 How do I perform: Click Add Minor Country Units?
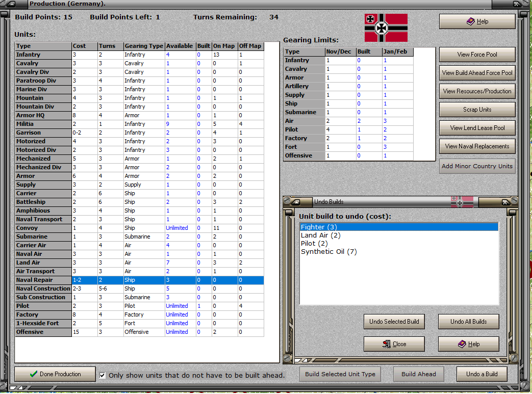click(x=477, y=166)
